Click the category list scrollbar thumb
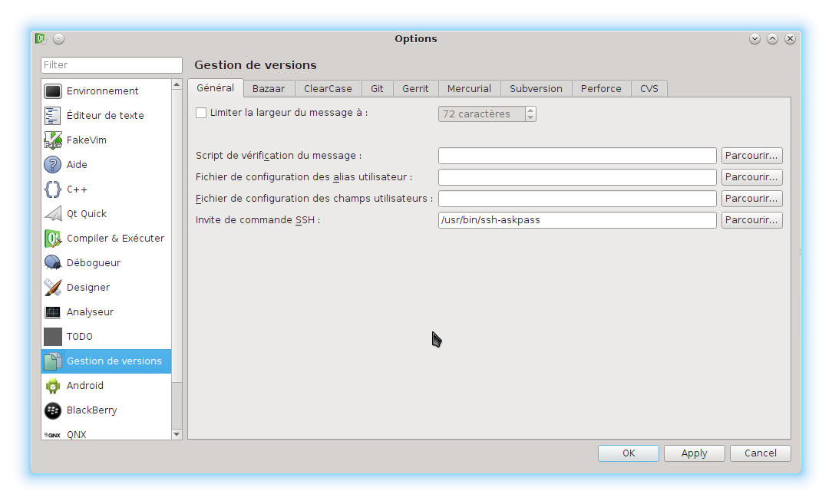This screenshot has width=832, height=504. click(177, 236)
